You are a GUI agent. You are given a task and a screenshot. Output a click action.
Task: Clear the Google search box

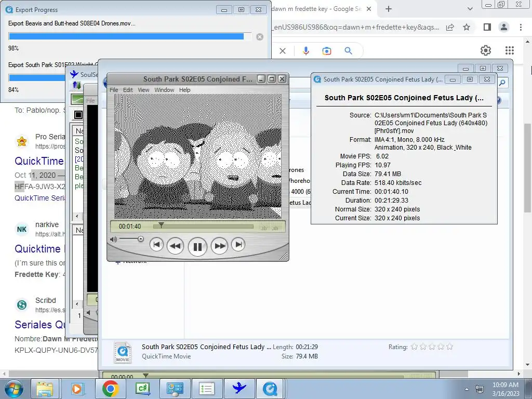[283, 51]
